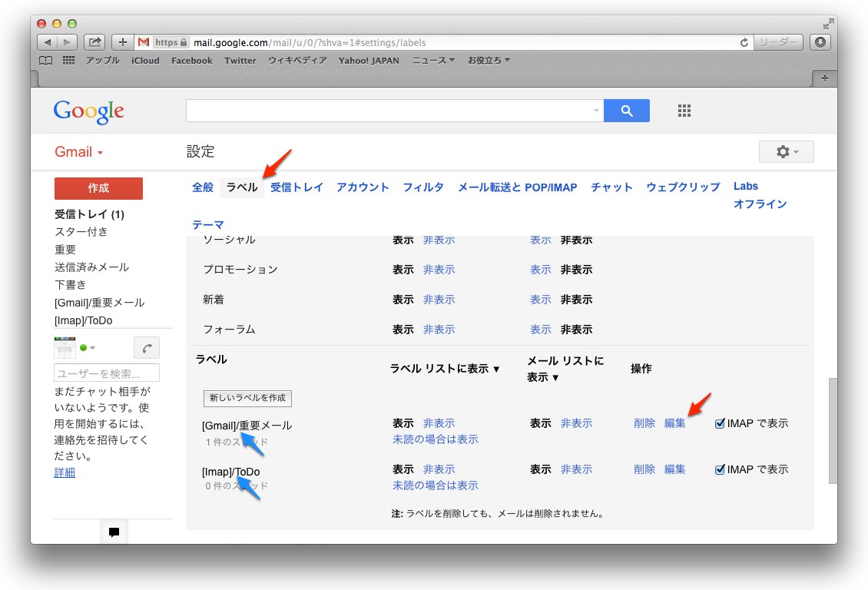Click the chat phone call button
Image resolution: width=868 pixels, height=590 pixels.
click(147, 348)
